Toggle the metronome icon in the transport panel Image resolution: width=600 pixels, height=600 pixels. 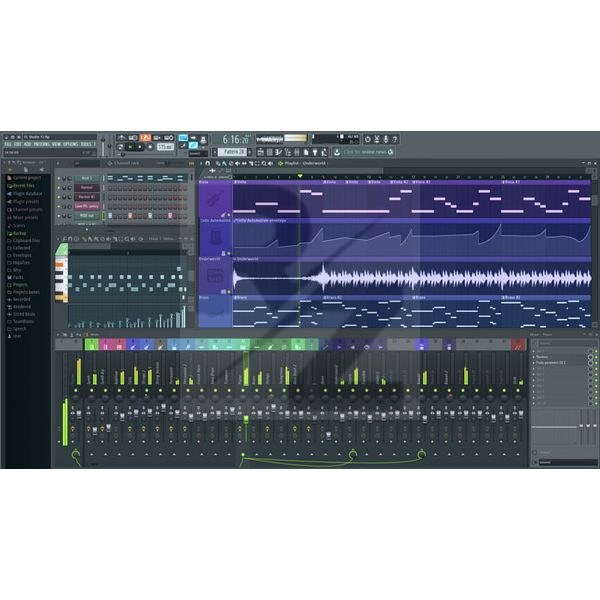point(122,137)
